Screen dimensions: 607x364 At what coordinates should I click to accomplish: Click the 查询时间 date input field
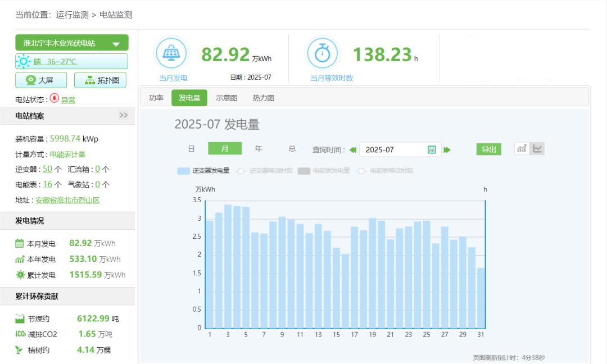coord(393,149)
